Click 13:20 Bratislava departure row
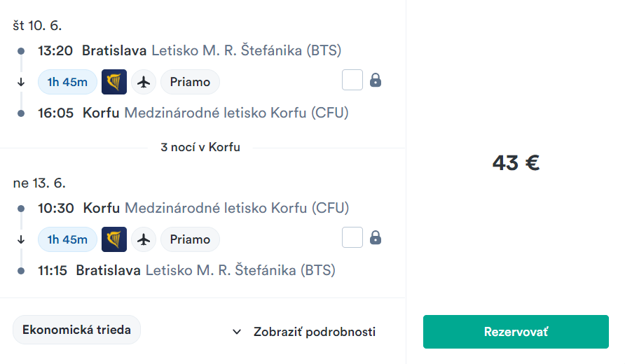The height and width of the screenshot is (364, 625). (x=189, y=50)
